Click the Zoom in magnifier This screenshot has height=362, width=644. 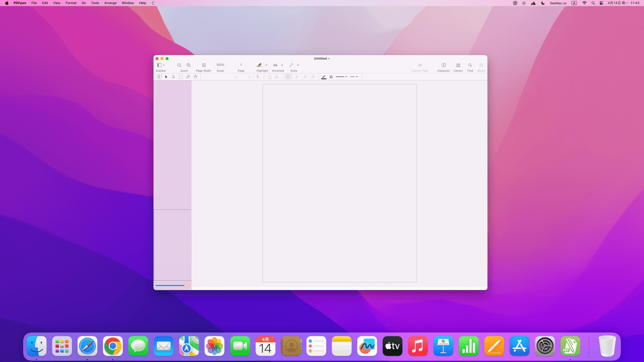point(189,65)
